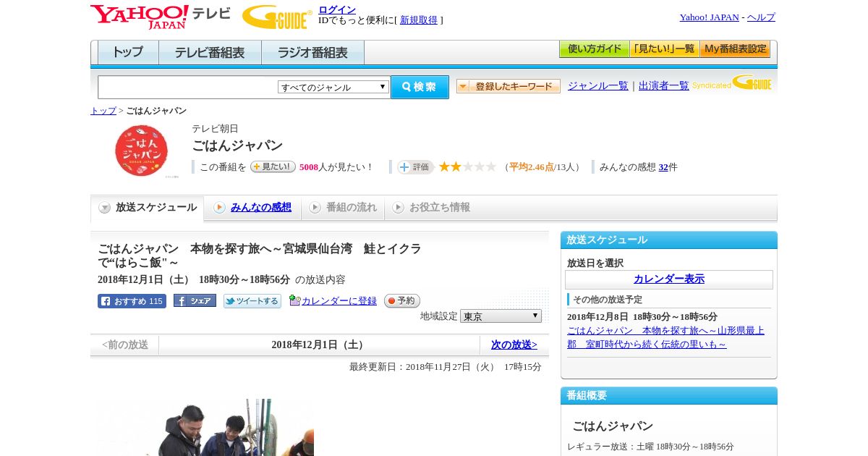Click the 番組概要 sidebar header
Screen dimensions: 868x456
click(x=669, y=396)
